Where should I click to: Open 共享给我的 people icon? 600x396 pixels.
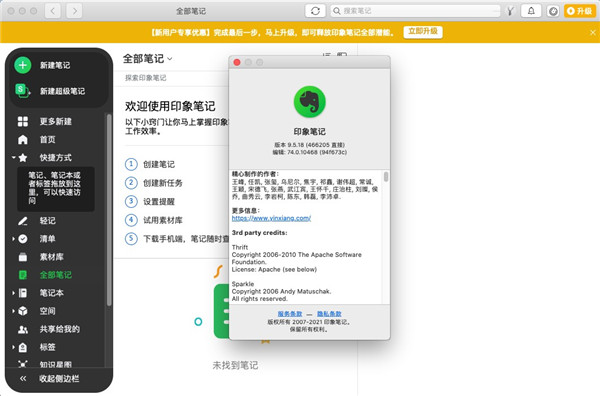[23, 329]
